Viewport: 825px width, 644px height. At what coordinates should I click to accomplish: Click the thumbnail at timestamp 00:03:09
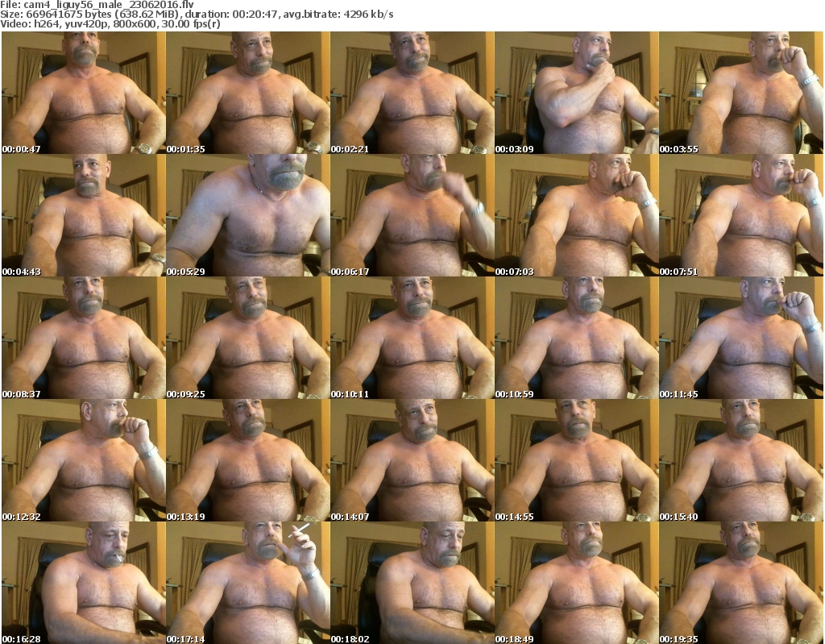point(576,93)
